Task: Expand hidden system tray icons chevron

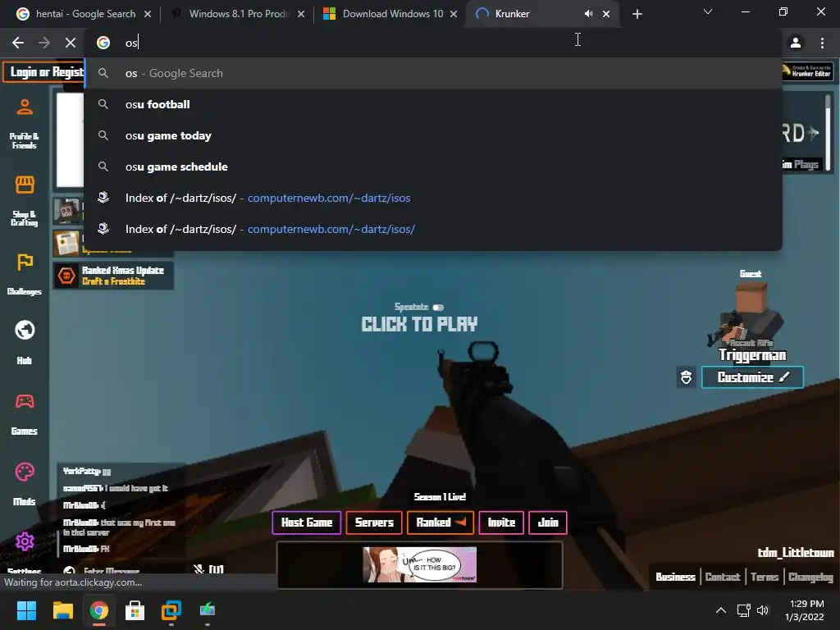Action: pos(721,610)
